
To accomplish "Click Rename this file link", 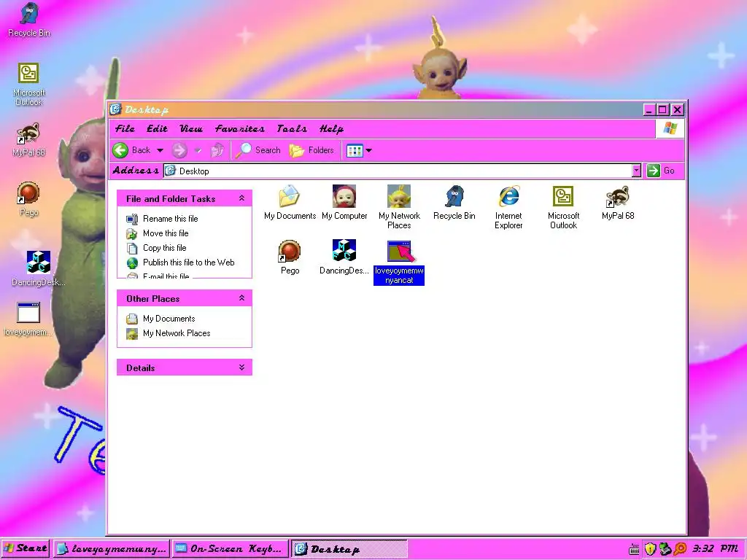I will point(170,219).
